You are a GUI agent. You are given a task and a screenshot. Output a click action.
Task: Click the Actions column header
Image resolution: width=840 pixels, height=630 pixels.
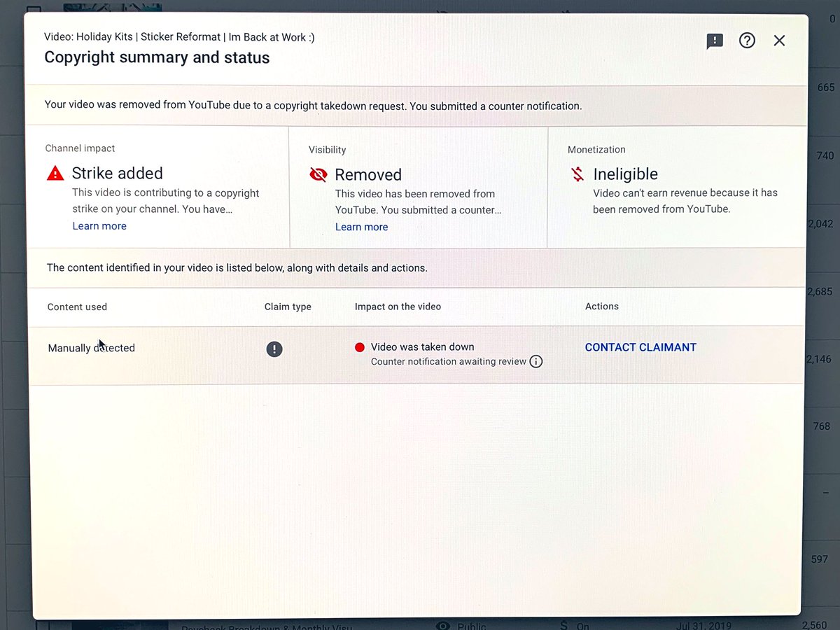coord(602,307)
